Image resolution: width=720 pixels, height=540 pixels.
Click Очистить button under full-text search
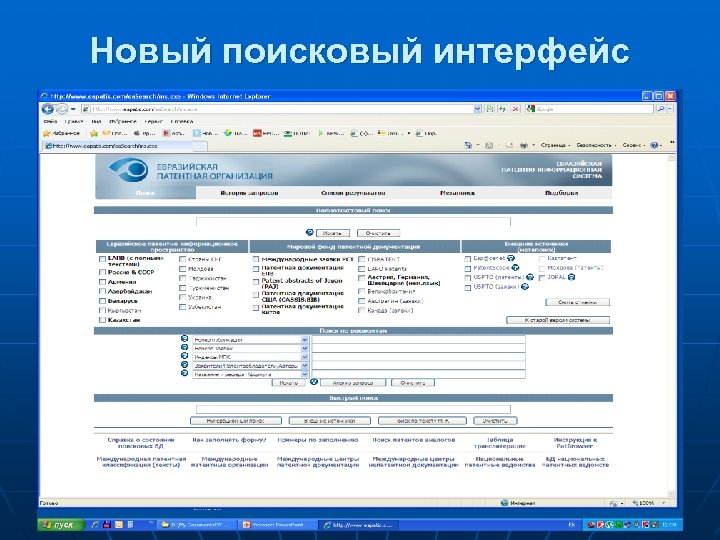[378, 233]
